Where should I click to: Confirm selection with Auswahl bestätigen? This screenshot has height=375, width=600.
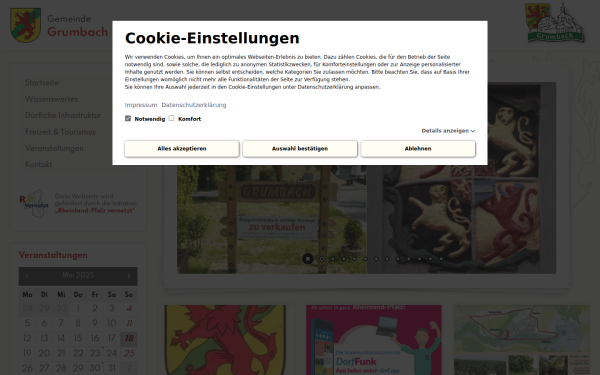click(x=300, y=148)
